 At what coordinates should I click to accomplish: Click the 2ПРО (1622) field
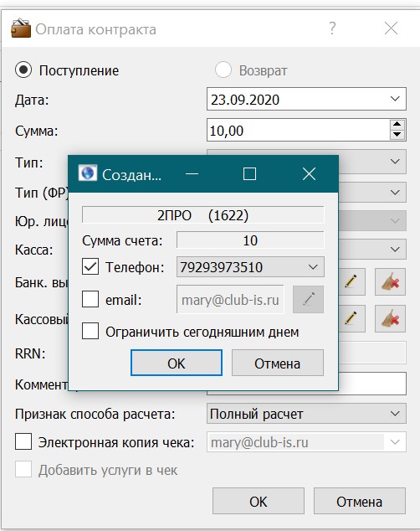203,214
